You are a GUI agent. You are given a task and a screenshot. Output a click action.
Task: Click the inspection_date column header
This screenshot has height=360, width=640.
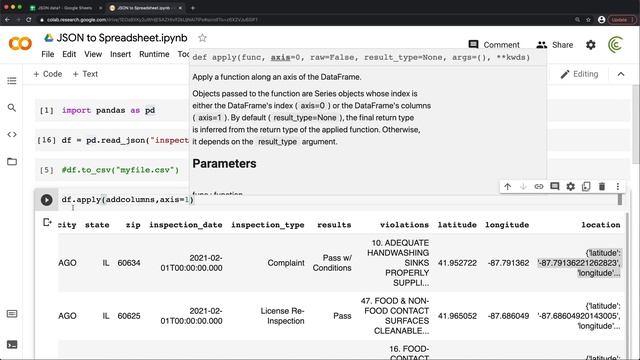click(186, 225)
